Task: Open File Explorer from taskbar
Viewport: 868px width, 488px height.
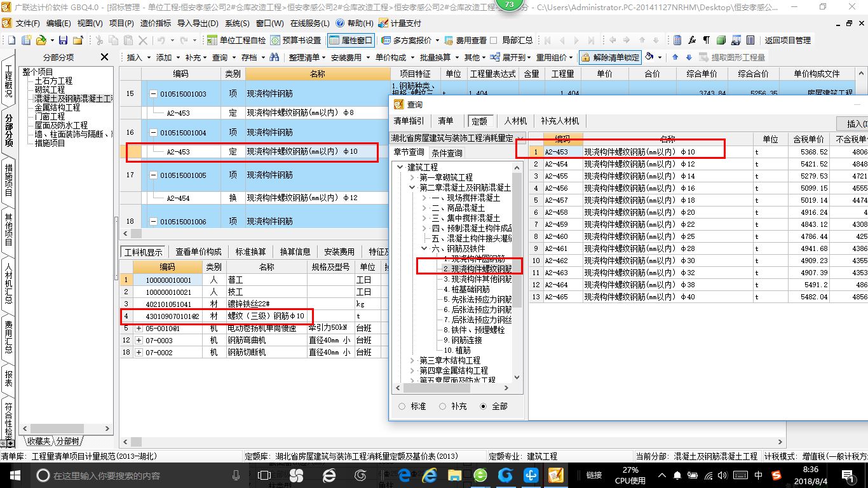Action: pyautogui.click(x=455, y=475)
